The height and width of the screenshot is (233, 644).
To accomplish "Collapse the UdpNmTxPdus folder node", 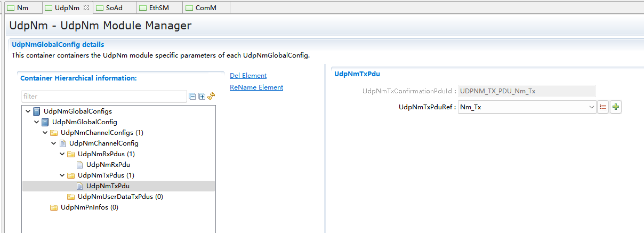I will [62, 175].
